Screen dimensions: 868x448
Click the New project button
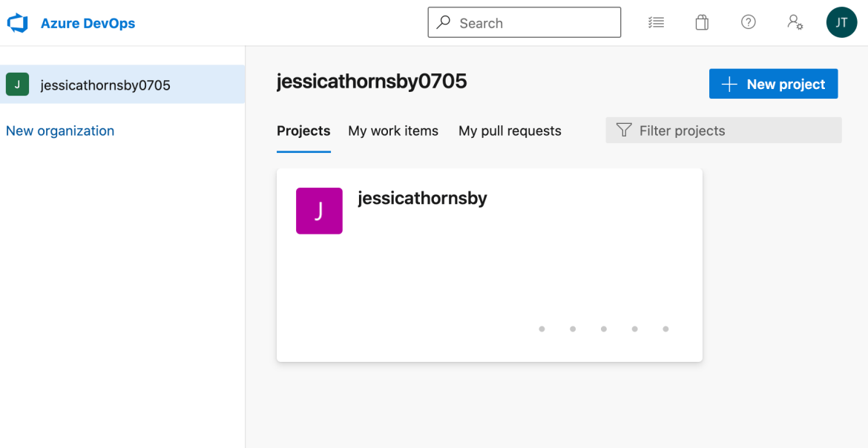click(773, 84)
